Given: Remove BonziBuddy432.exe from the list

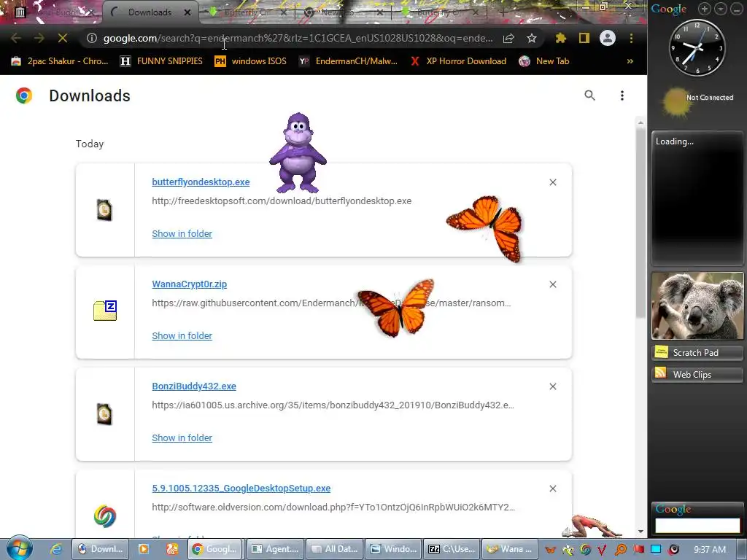Looking at the screenshot, I should click(x=553, y=386).
